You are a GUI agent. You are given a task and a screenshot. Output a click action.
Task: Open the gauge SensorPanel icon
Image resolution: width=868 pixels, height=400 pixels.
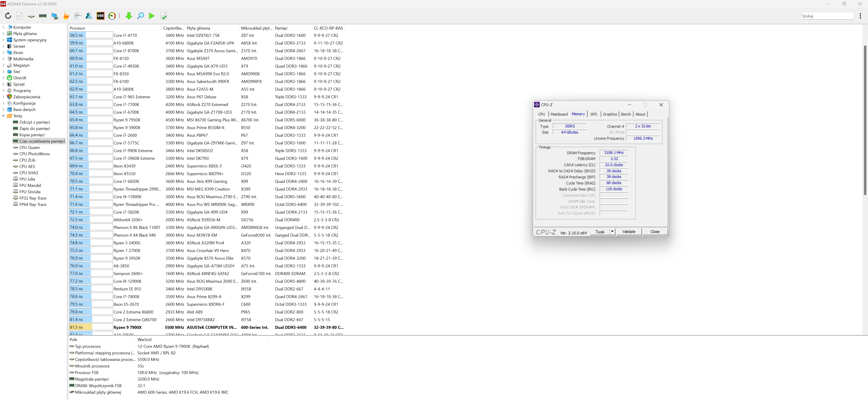(112, 16)
